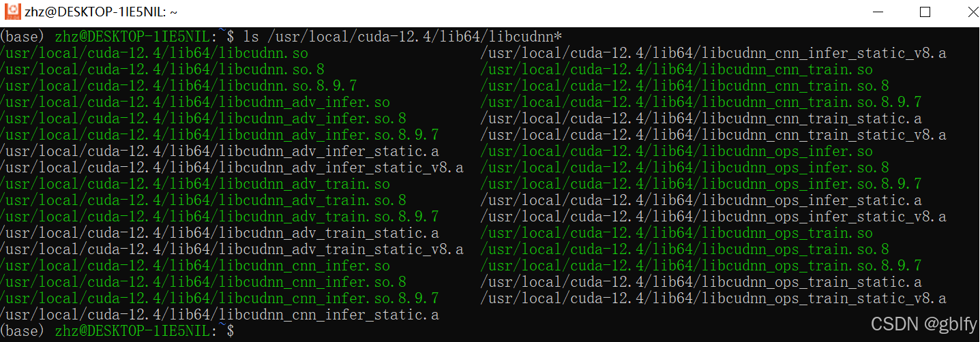Select the libcudnn_cnn_infer_static_v8.a path
Viewport: 980px width, 342px height.
tap(713, 53)
